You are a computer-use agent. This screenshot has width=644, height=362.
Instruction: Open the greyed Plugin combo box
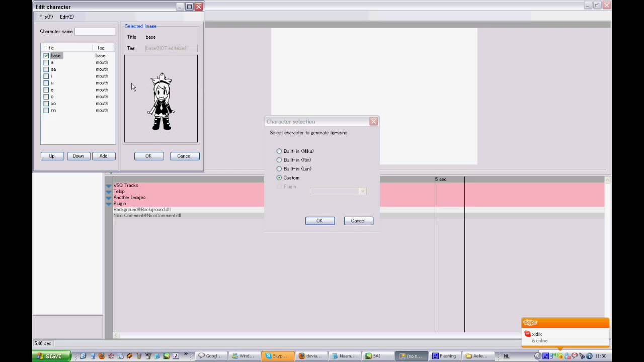point(338,191)
